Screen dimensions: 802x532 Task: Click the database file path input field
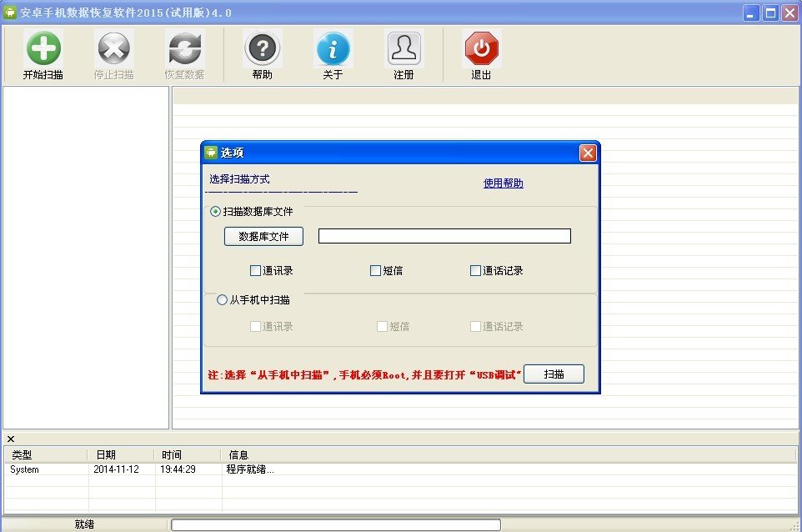coord(444,236)
